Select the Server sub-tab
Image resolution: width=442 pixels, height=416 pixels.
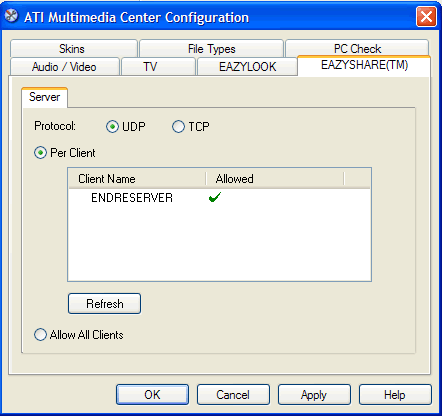coord(44,97)
